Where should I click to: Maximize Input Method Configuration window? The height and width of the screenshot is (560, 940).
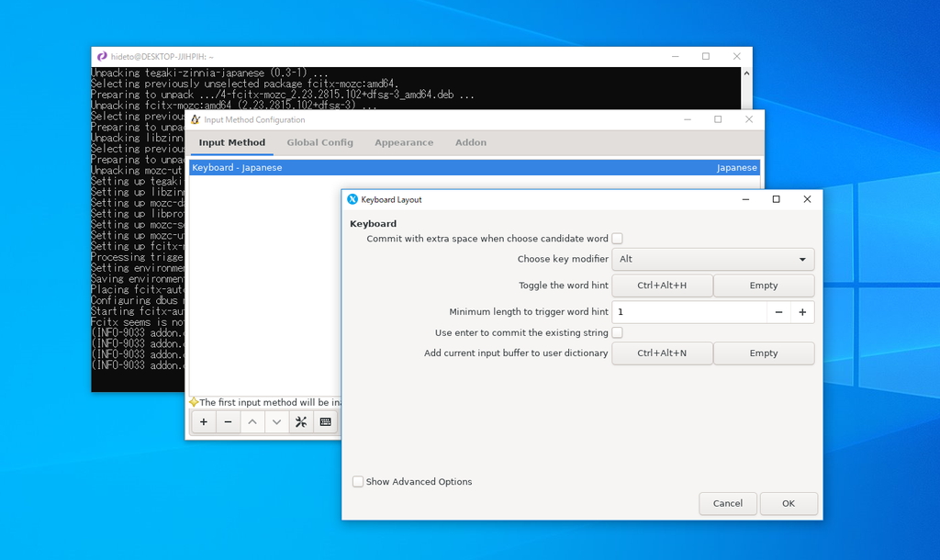(x=718, y=120)
